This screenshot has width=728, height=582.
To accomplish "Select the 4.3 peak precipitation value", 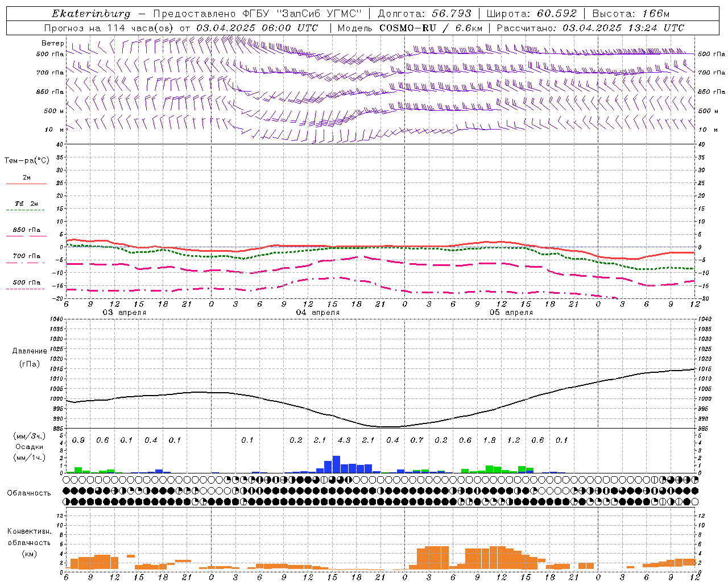I will (x=344, y=440).
